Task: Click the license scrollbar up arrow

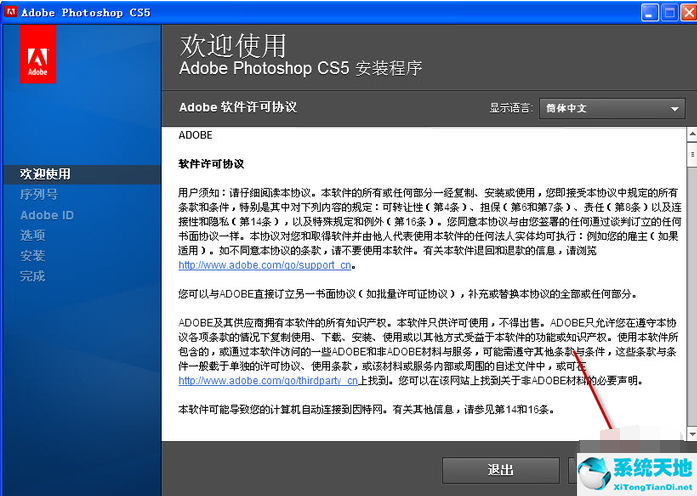Action: tap(692, 134)
